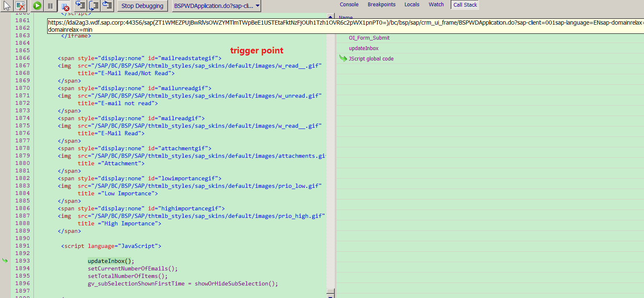Select JScript global code stack entry
Screen dimensions: 644x298
pos(371,59)
